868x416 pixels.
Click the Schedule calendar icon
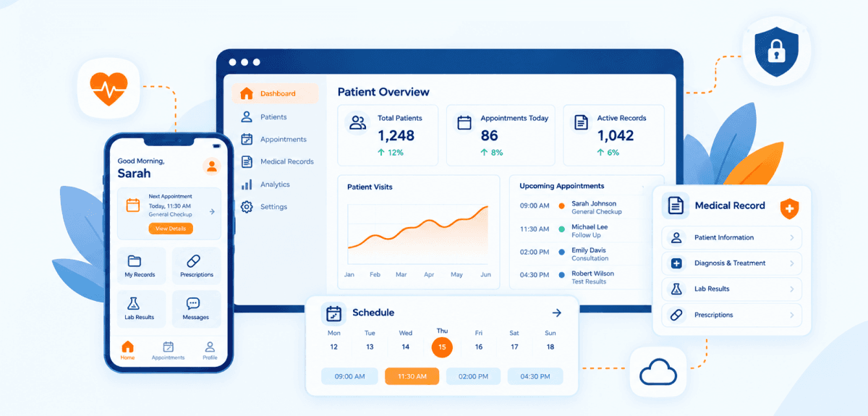[333, 313]
